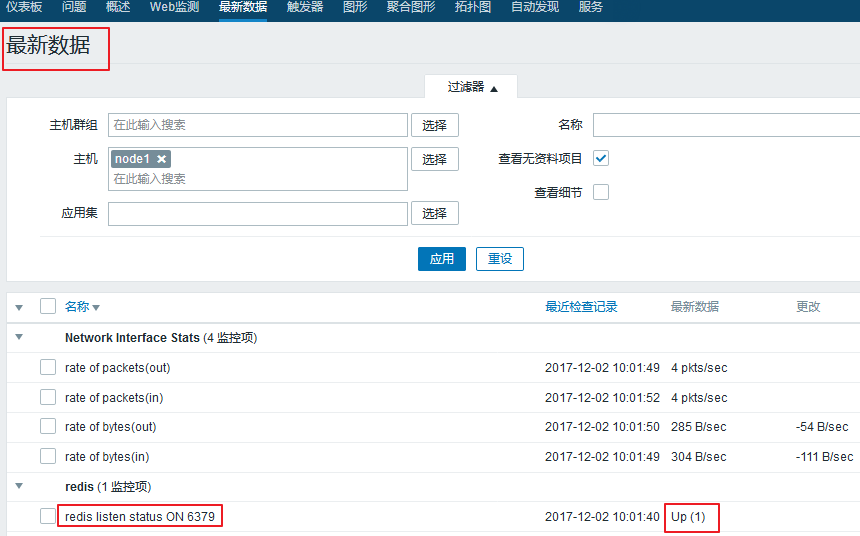Check the redis listen status row
The image size is (860, 536).
48,516
